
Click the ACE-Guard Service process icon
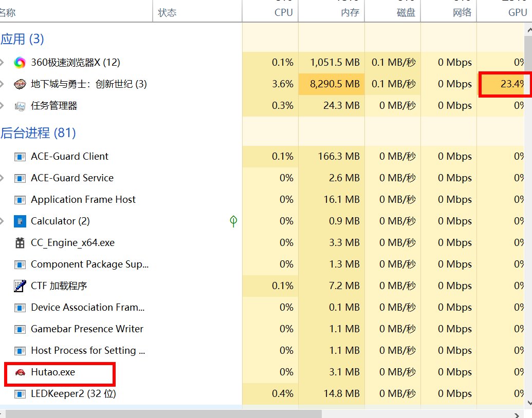(20, 178)
